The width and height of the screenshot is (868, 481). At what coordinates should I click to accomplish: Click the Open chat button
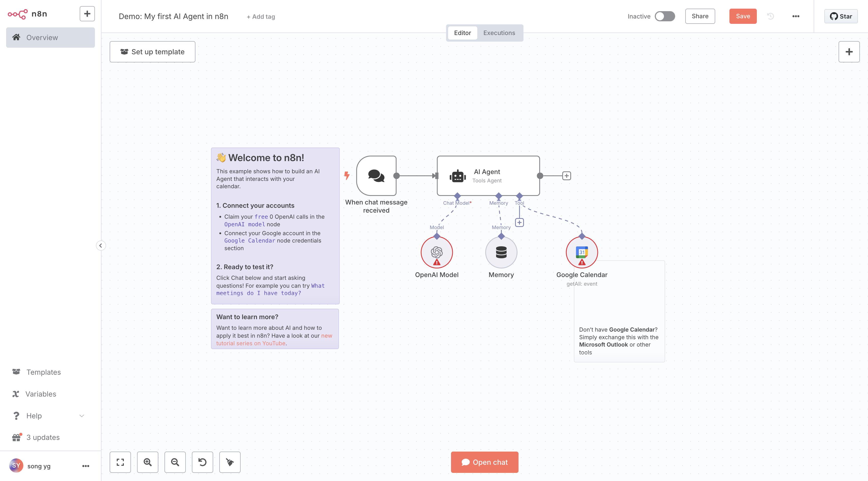485,462
